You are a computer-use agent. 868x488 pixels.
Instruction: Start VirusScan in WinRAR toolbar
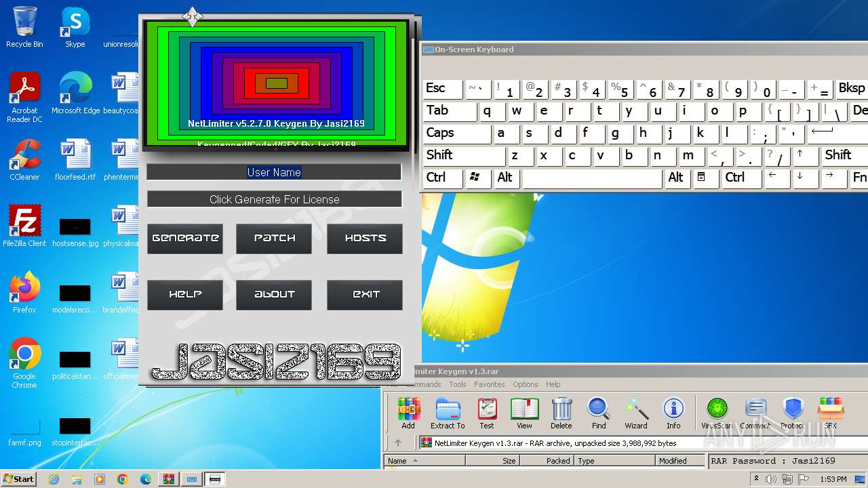717,413
